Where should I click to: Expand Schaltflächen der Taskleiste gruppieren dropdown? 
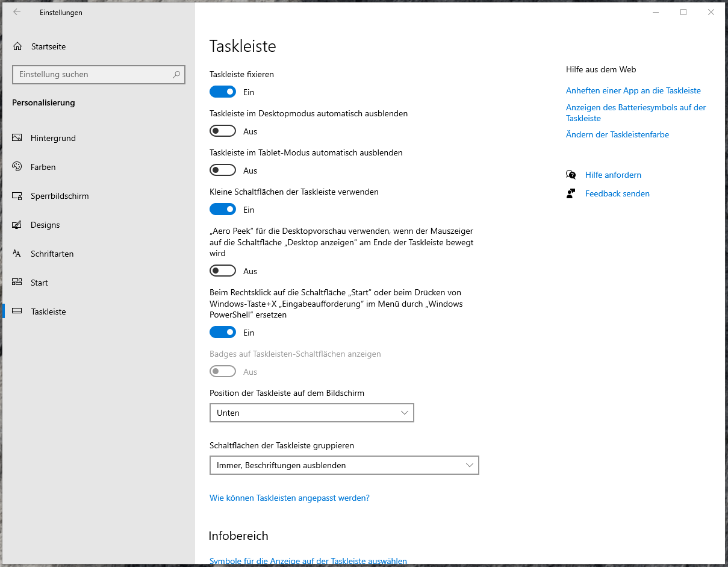coord(344,465)
